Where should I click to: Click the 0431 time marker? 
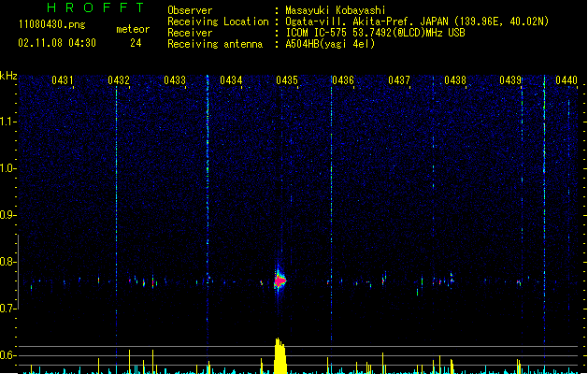[63, 80]
